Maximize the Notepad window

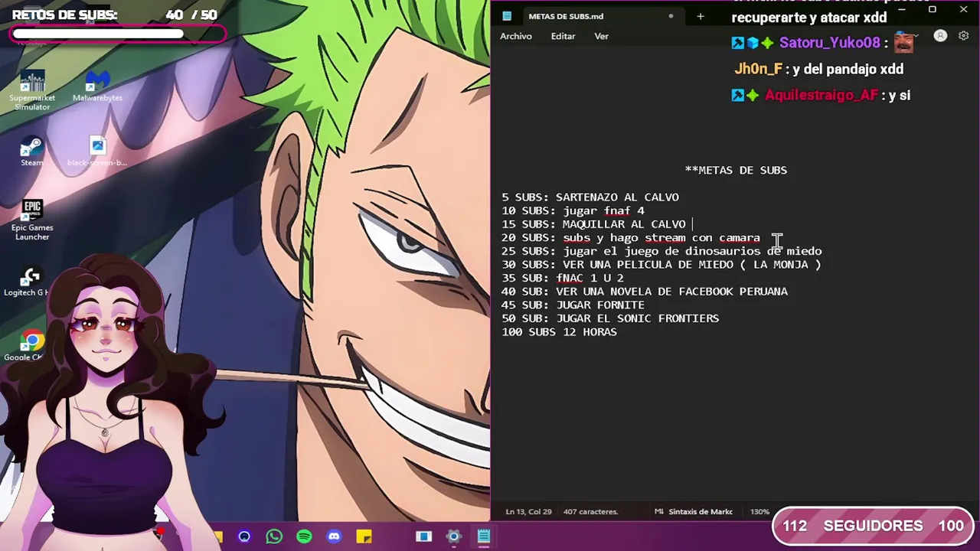point(932,10)
